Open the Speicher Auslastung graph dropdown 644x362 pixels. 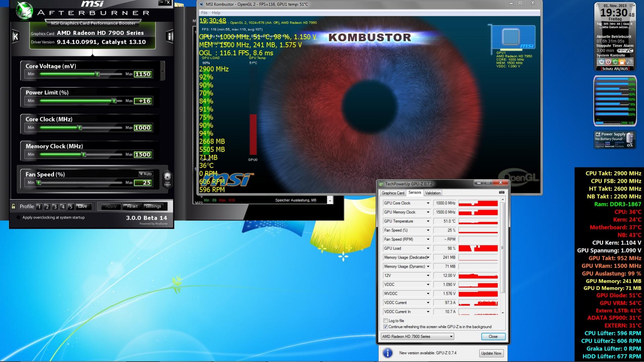(x=330, y=200)
